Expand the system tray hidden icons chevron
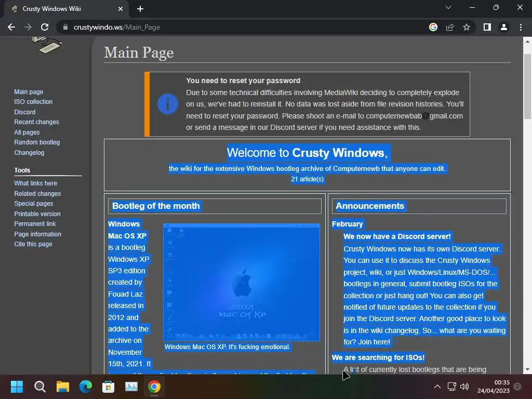This screenshot has height=399, width=532. click(x=437, y=387)
